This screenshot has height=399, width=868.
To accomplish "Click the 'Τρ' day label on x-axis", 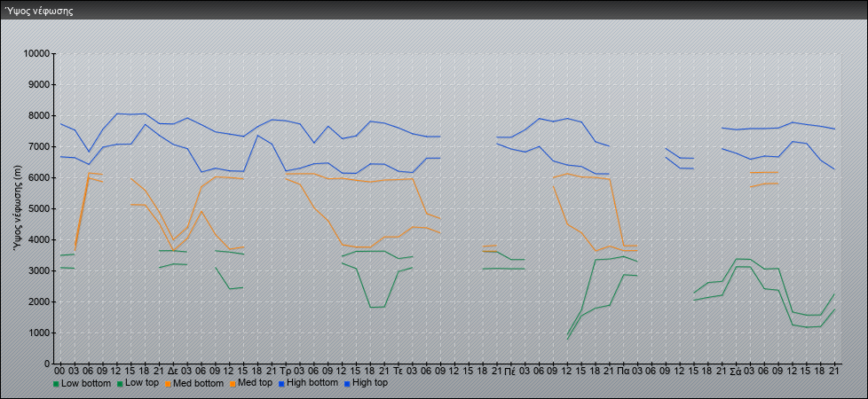I will tap(286, 371).
